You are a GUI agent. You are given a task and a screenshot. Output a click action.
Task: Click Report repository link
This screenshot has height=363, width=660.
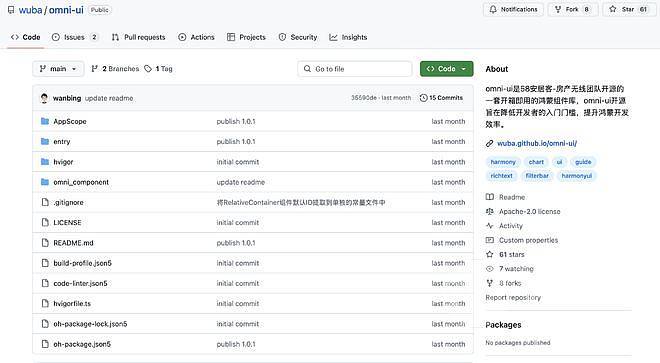(513, 297)
